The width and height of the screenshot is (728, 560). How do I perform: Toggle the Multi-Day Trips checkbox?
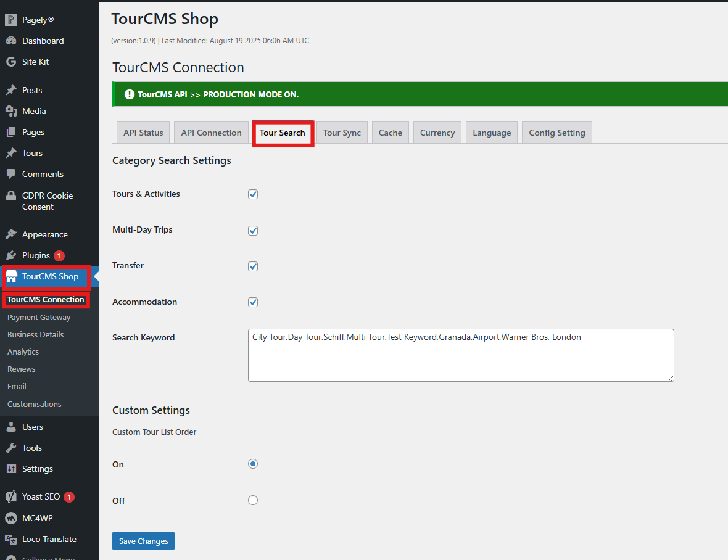point(253,231)
